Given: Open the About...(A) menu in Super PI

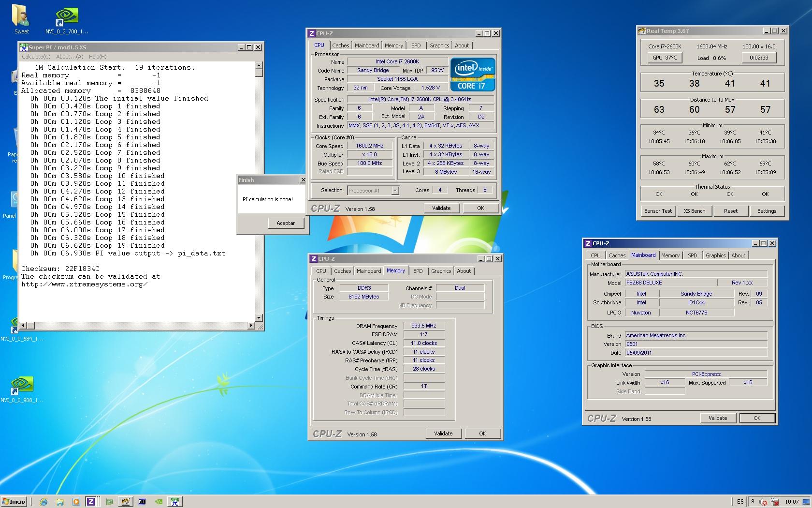Looking at the screenshot, I should pos(70,57).
